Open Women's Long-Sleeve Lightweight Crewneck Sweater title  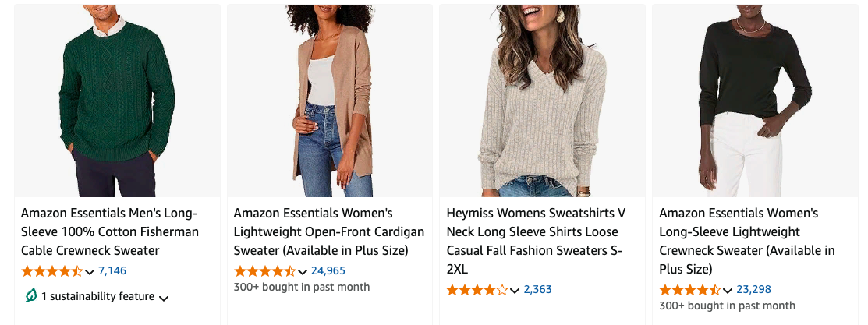point(746,241)
